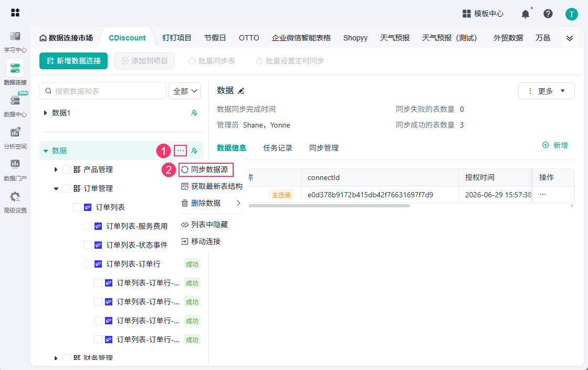Go to 数据连接 in sidebar
Viewport: 588px width, 370px height.
click(15, 73)
